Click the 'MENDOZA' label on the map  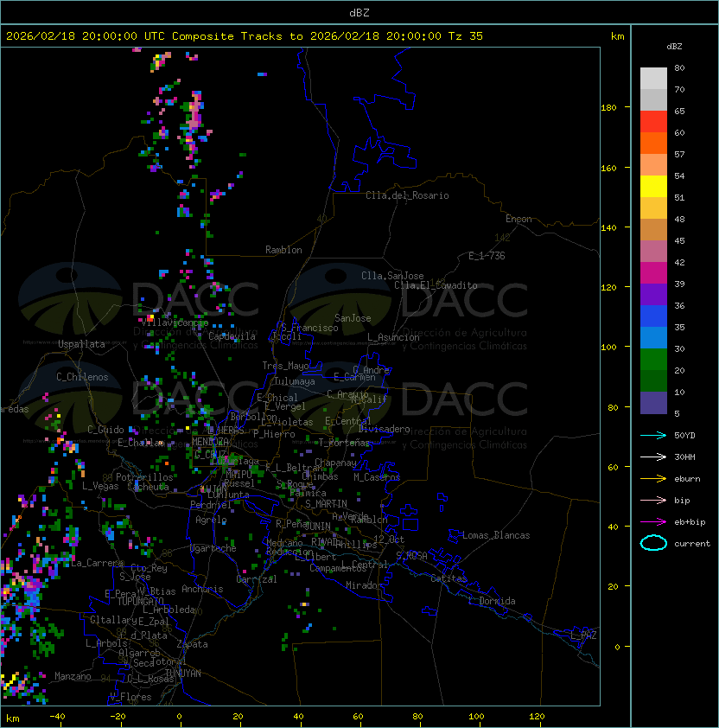pyautogui.click(x=210, y=442)
